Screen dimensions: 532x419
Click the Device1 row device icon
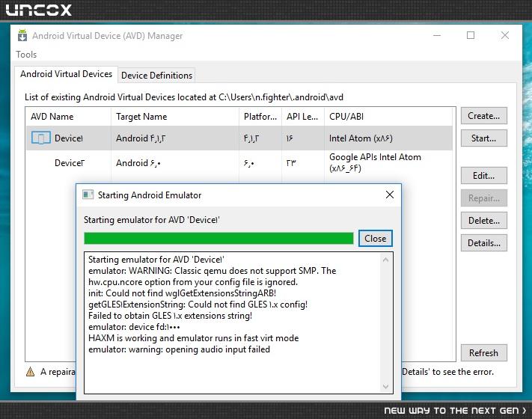pyautogui.click(x=41, y=138)
